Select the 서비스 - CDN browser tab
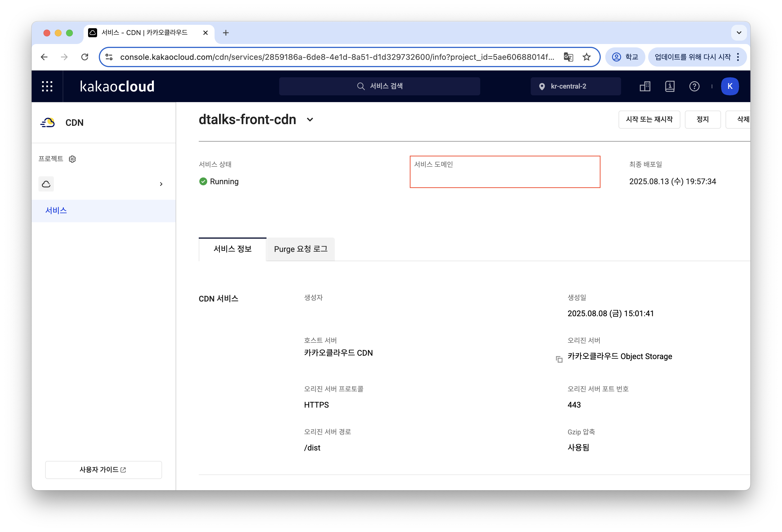Screen dimensions: 782x532 [x=148, y=33]
